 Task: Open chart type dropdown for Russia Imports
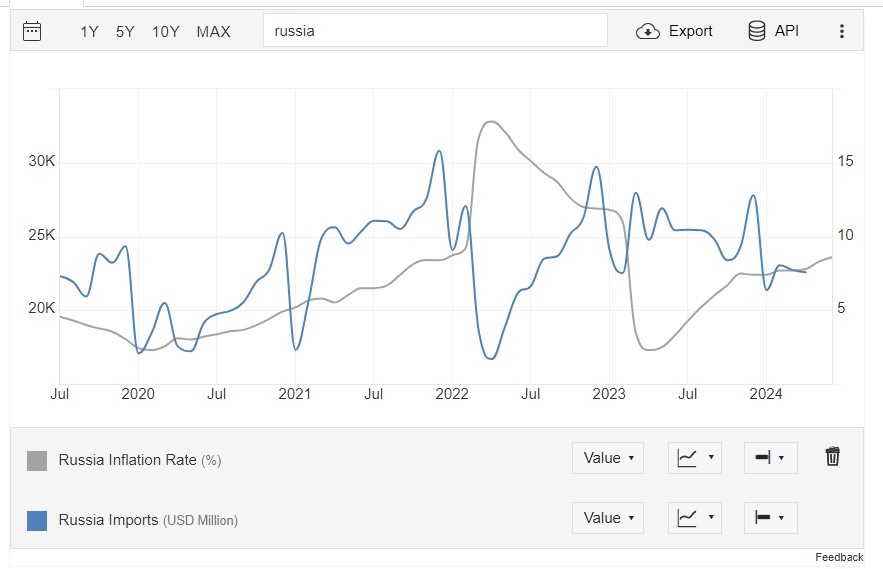pyautogui.click(x=695, y=518)
